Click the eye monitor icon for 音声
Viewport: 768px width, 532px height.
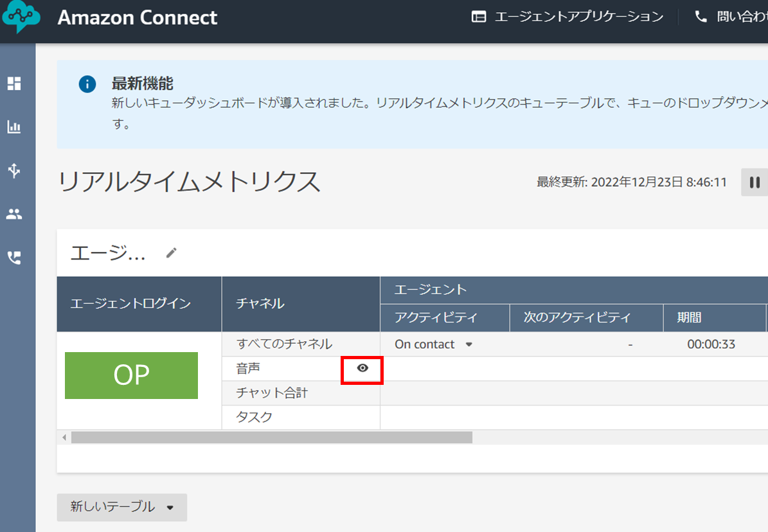(362, 368)
